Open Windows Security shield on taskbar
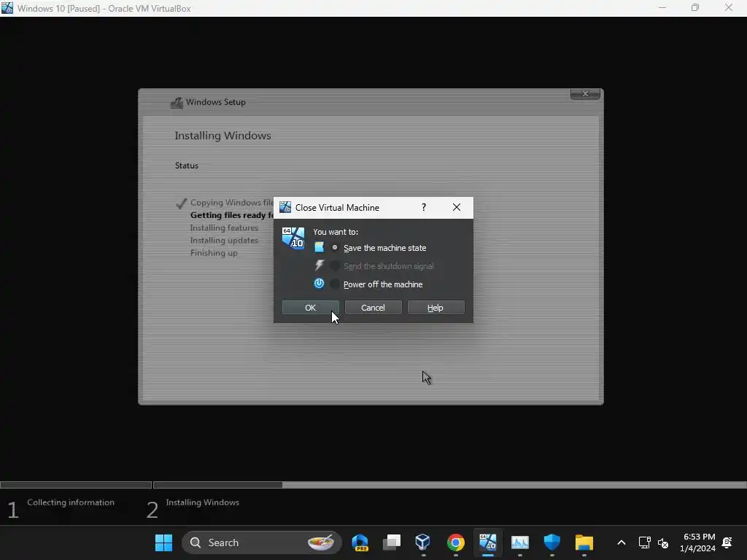The image size is (747, 560). point(551,542)
